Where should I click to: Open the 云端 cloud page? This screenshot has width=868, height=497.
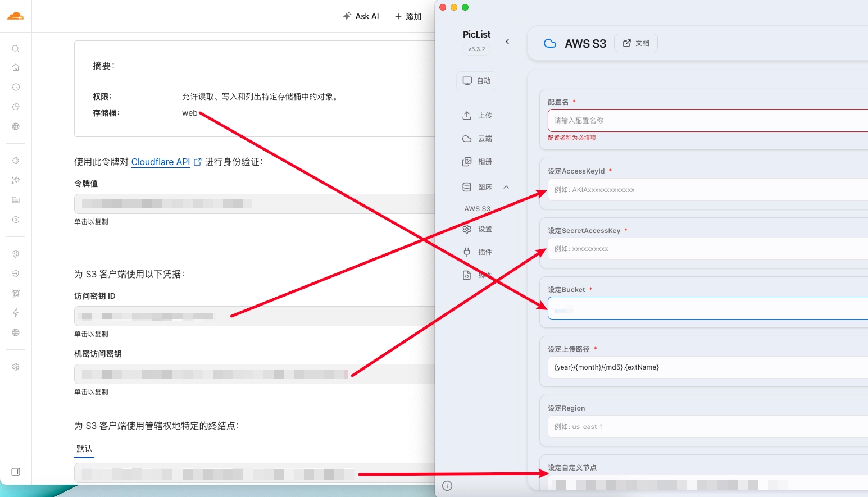[478, 139]
